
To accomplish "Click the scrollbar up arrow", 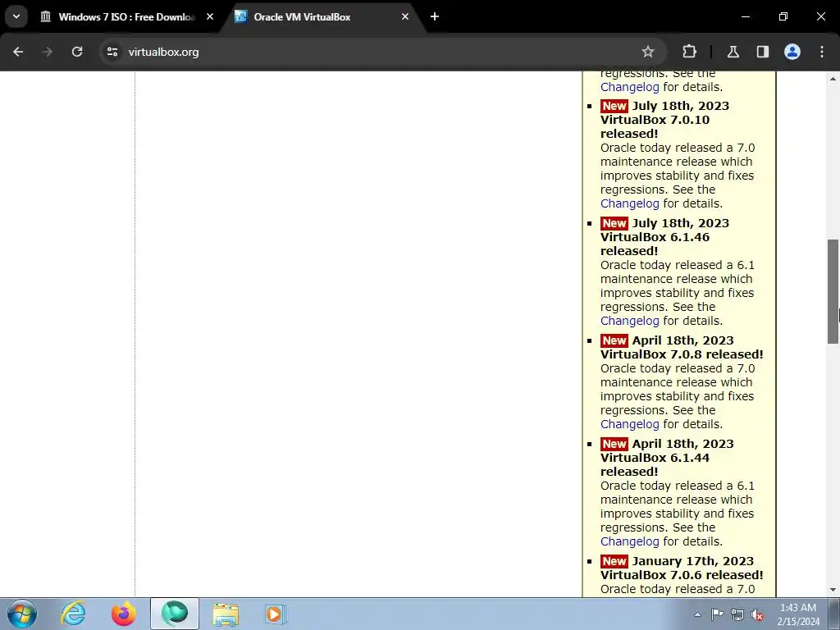I will (833, 79).
